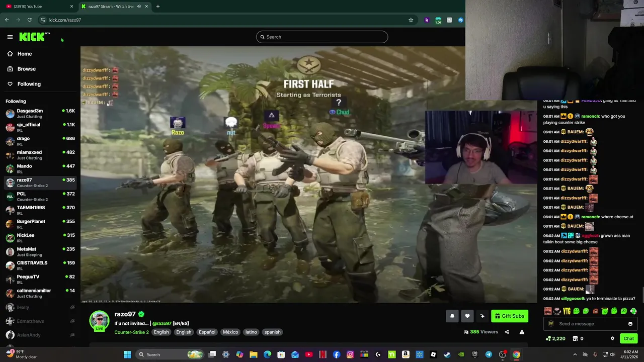Screen dimensions: 644x362
Task: Click the taskbar volume icon
Action: coord(612,354)
